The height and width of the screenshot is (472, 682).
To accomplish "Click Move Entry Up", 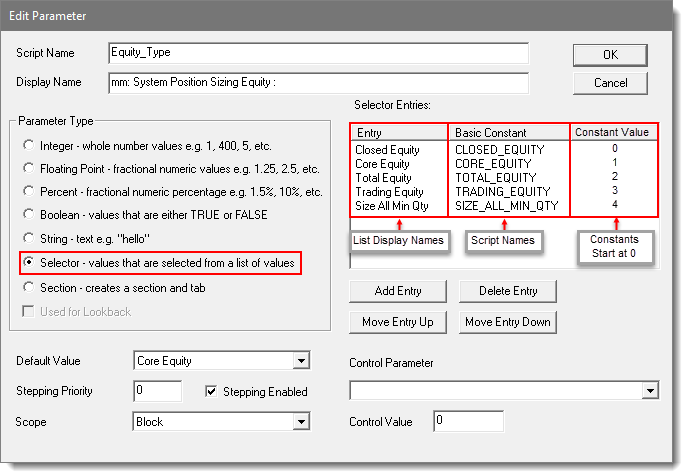I will [x=400, y=322].
